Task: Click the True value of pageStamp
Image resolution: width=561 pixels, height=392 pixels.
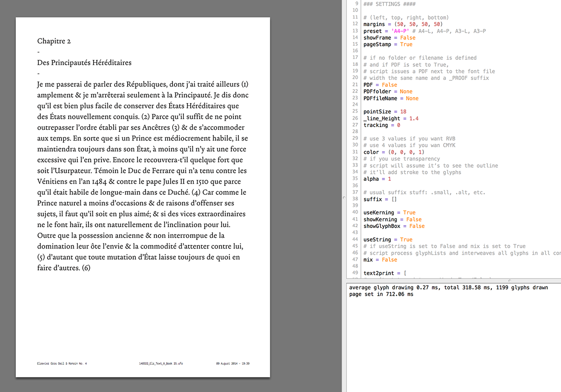Action: point(406,44)
